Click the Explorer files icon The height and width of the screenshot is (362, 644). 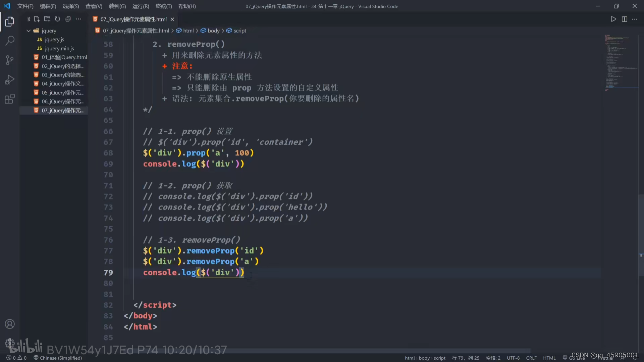[x=10, y=22]
